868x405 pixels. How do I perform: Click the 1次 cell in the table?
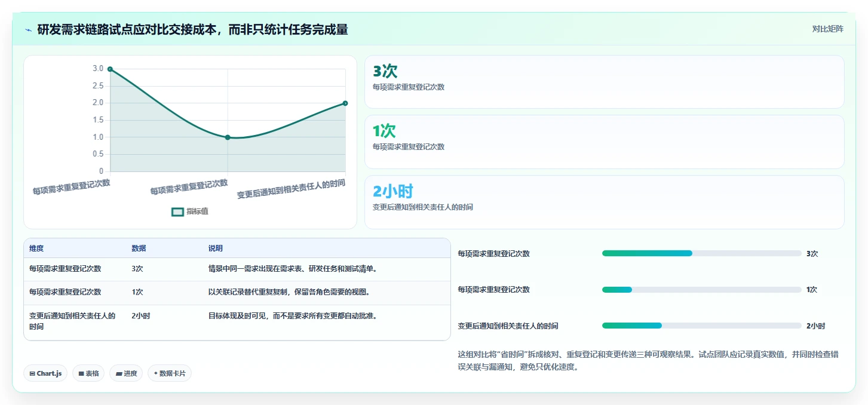pos(137,292)
